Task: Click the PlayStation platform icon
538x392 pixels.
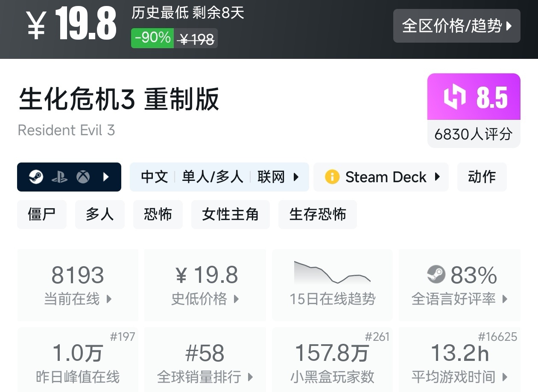Action: click(59, 177)
